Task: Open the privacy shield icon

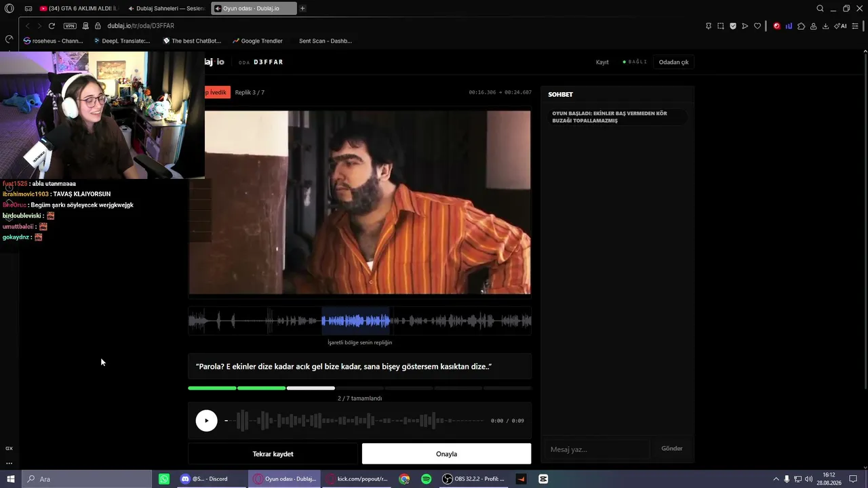Action: 733,26
